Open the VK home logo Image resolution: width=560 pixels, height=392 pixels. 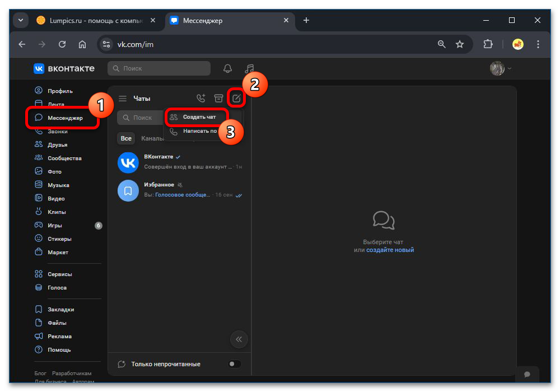tap(64, 68)
